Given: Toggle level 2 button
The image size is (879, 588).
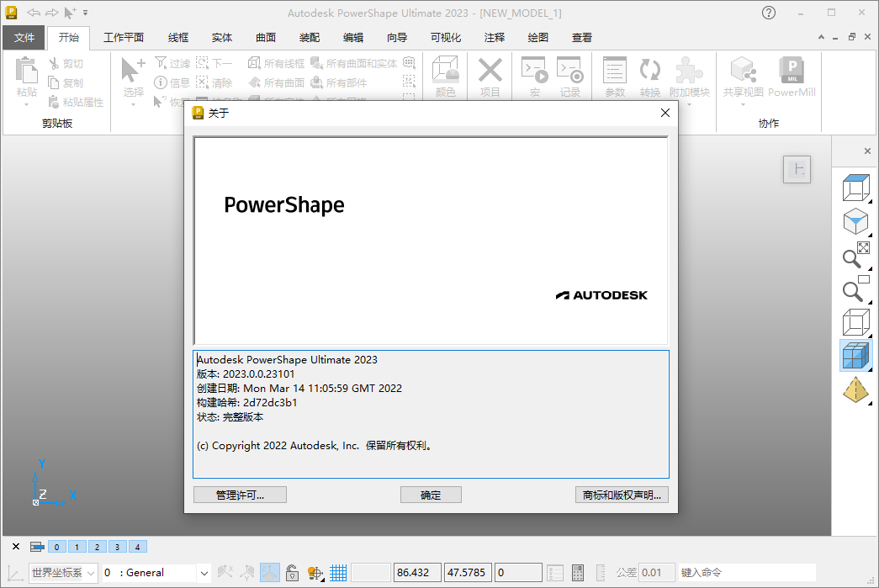Looking at the screenshot, I should (x=97, y=547).
